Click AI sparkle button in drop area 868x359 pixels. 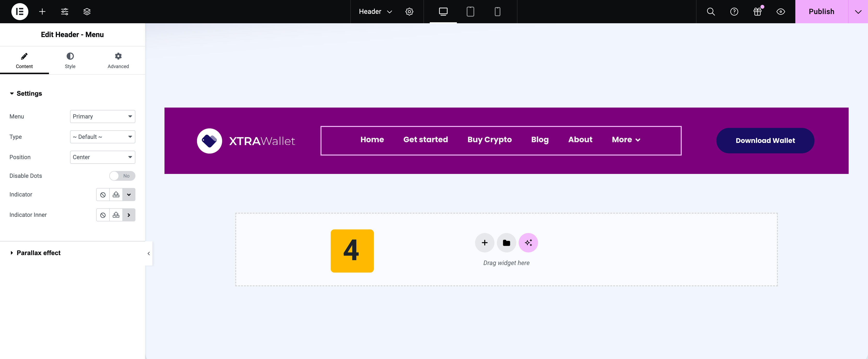[528, 242]
